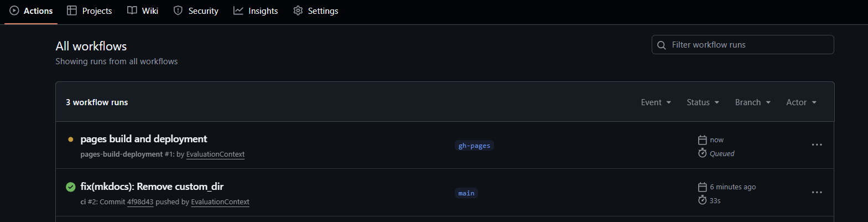This screenshot has height=222, width=868.
Task: Click the stopwatch icon beside '33s'
Action: pyautogui.click(x=702, y=200)
